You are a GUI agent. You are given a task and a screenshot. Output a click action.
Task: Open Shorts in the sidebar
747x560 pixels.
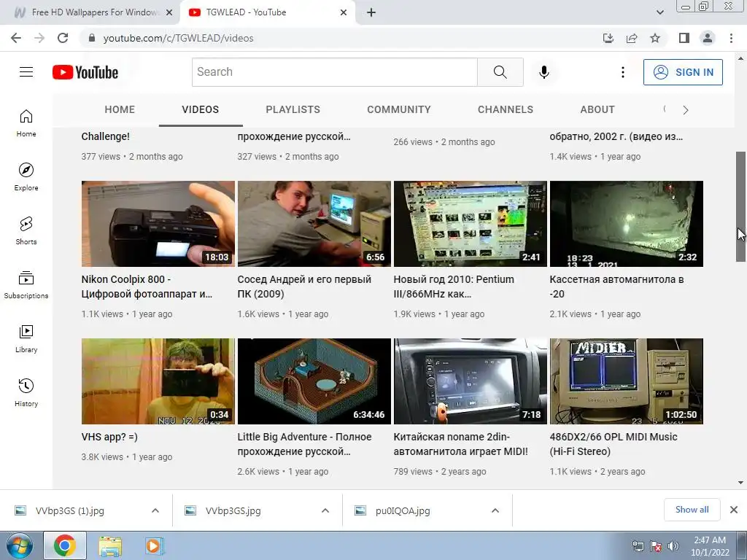(26, 231)
